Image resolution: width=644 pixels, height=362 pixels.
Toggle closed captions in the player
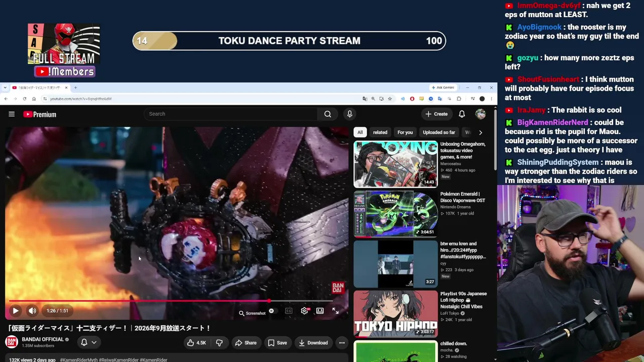point(289,311)
